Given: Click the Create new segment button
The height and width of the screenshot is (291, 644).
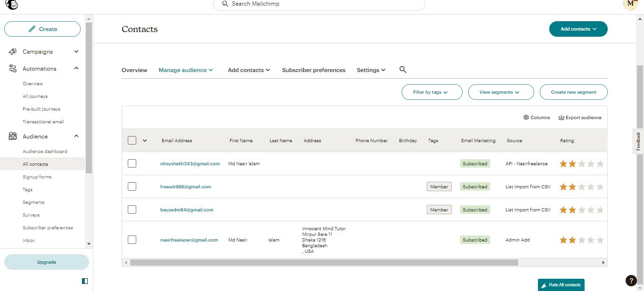Looking at the screenshot, I should [x=573, y=92].
